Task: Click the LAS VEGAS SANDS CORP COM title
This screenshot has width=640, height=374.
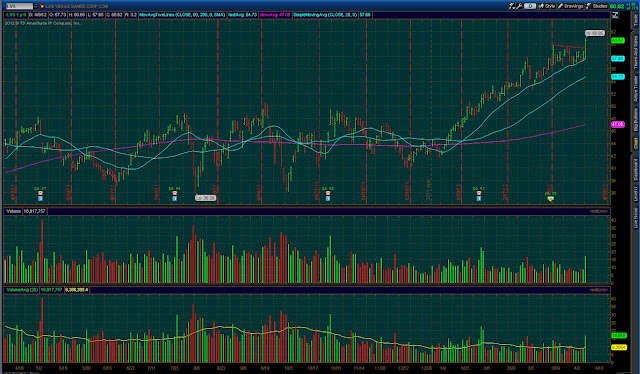Action: [x=77, y=6]
